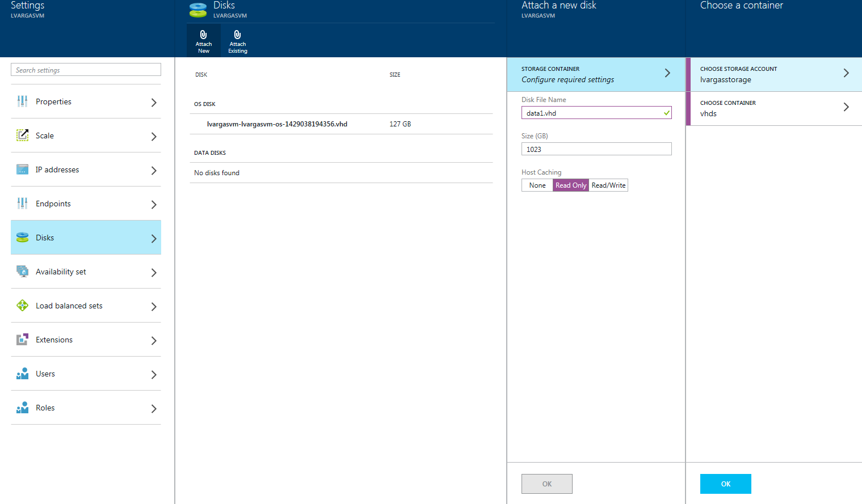This screenshot has height=504, width=862.
Task: Click the Attach New disk icon
Action: coord(203,35)
